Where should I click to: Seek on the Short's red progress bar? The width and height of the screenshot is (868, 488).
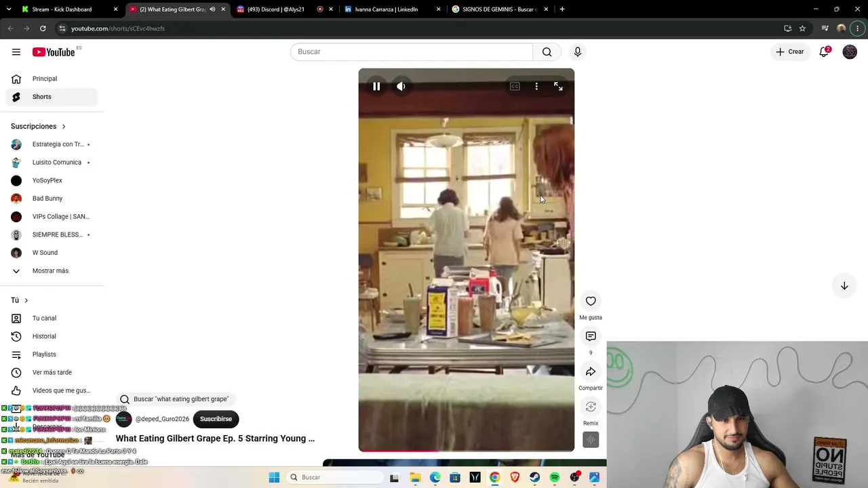point(467,450)
